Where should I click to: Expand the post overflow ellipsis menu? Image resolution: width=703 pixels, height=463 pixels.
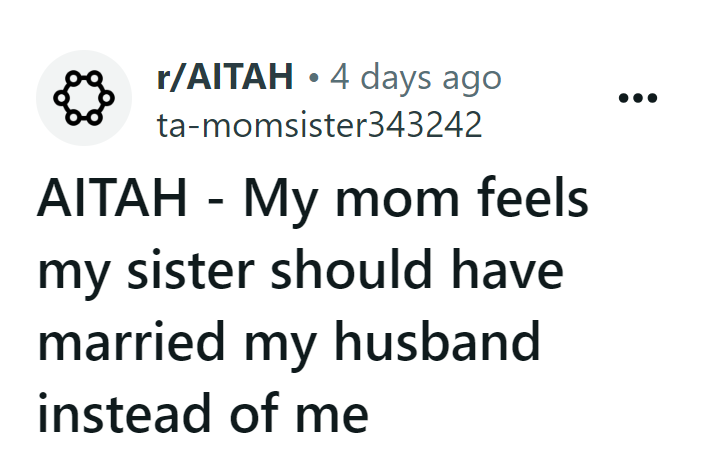[x=637, y=99]
